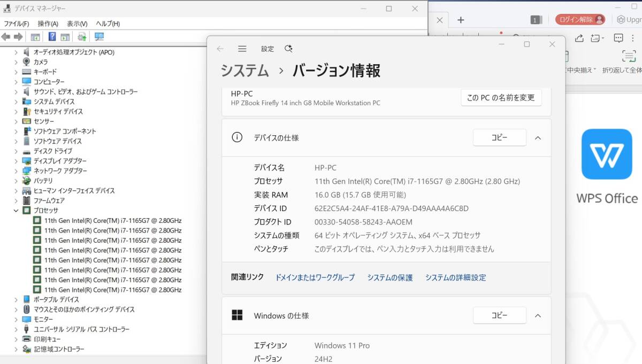Open the WPS comment bubble icon
The width and height of the screenshot is (642, 364).
coord(618,38)
